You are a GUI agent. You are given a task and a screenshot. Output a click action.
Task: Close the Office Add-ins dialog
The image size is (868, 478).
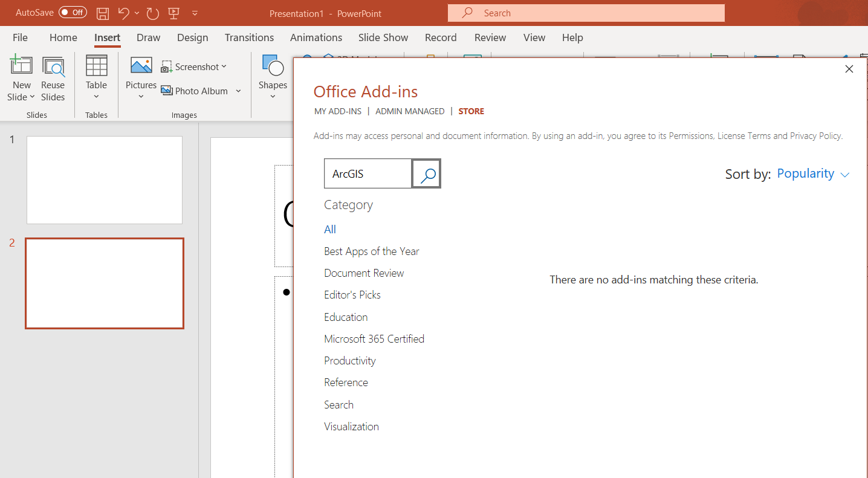coord(849,69)
